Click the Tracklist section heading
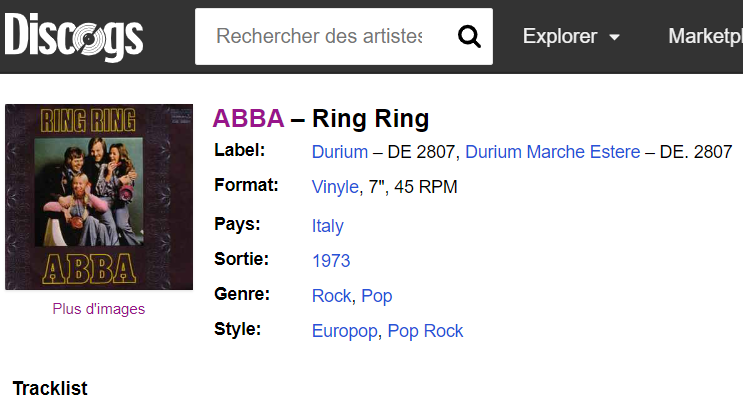 (50, 388)
